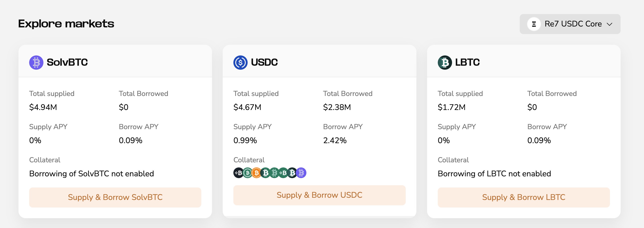Open the USDC market title
644x228 pixels.
[x=264, y=62]
